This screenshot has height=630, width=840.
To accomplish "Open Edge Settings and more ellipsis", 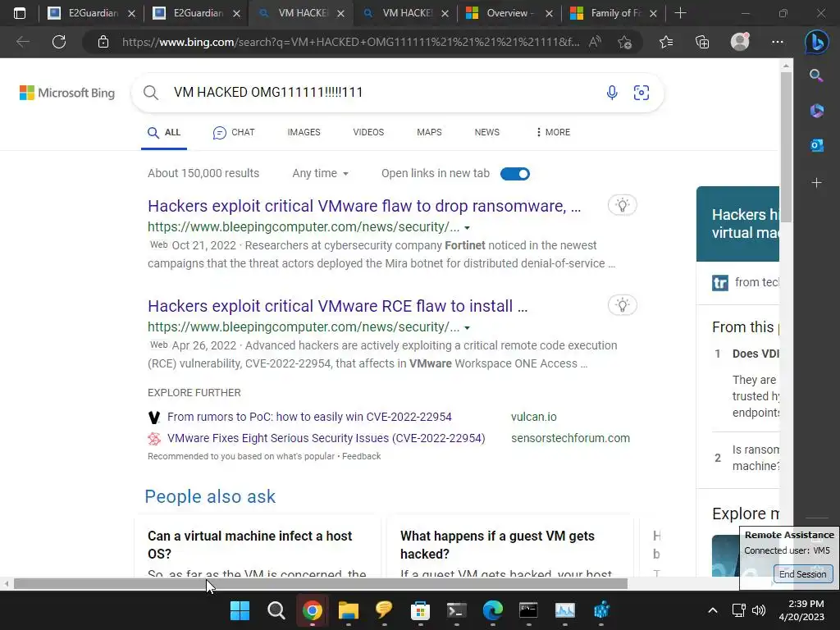I will click(x=778, y=42).
